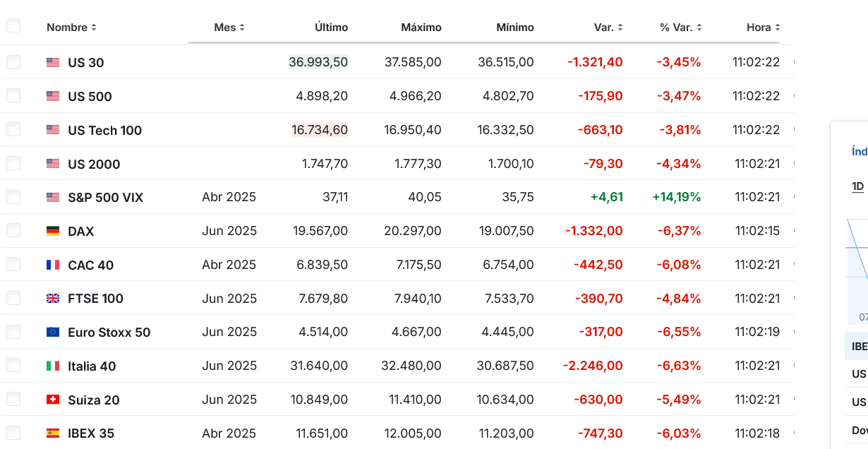The height and width of the screenshot is (449, 868).
Task: Sort by the Mes column header
Action: pos(229,28)
